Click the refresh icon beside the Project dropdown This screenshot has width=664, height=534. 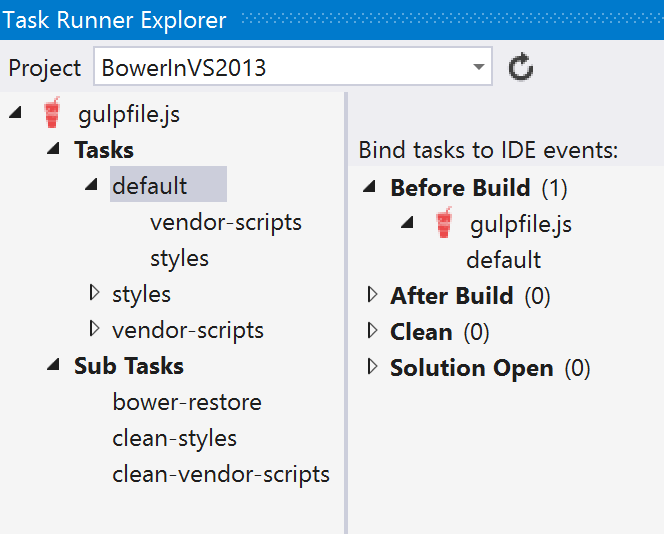pyautogui.click(x=520, y=67)
